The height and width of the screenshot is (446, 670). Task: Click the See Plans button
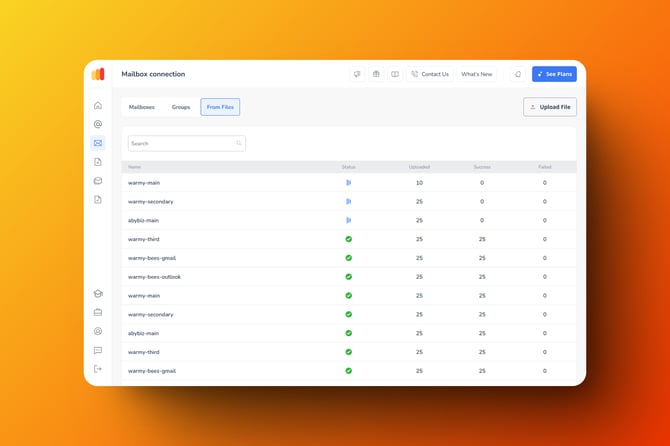[554, 74]
